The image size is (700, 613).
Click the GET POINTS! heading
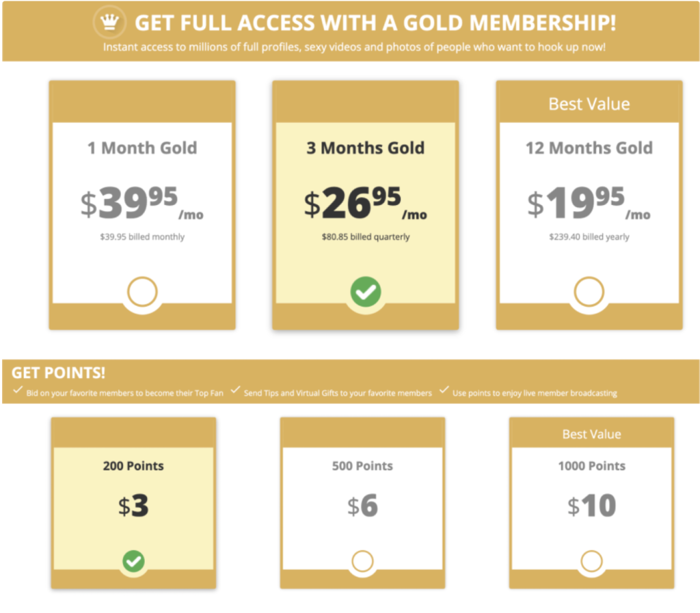click(59, 373)
